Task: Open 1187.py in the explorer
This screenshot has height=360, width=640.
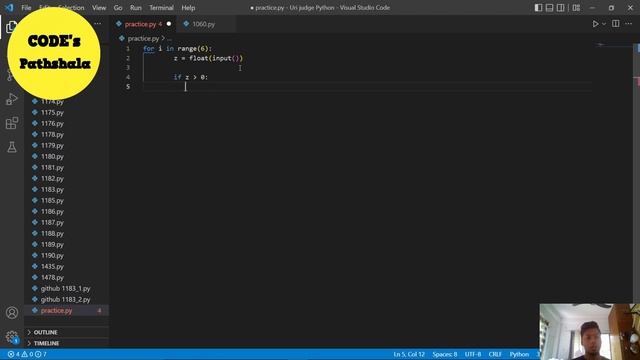Action: click(52, 222)
